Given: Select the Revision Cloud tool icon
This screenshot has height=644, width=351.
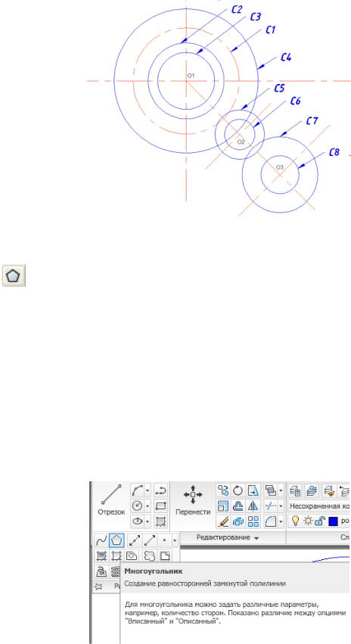Looking at the screenshot, I should click(150, 555).
